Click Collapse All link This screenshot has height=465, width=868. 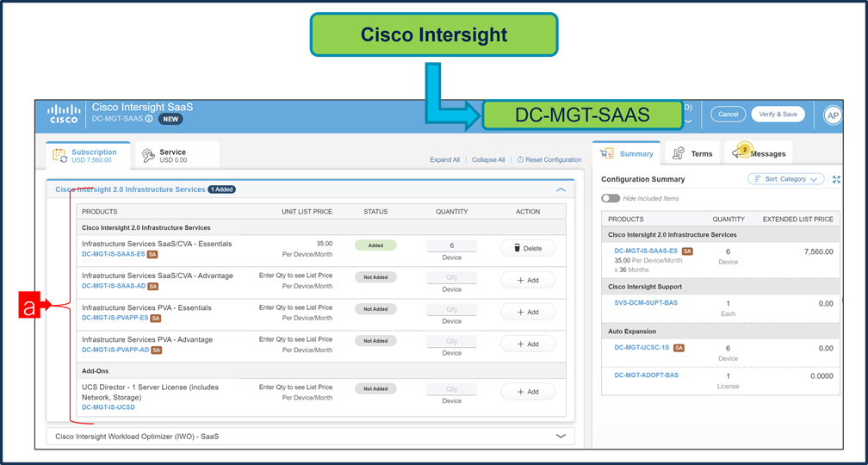[488, 159]
